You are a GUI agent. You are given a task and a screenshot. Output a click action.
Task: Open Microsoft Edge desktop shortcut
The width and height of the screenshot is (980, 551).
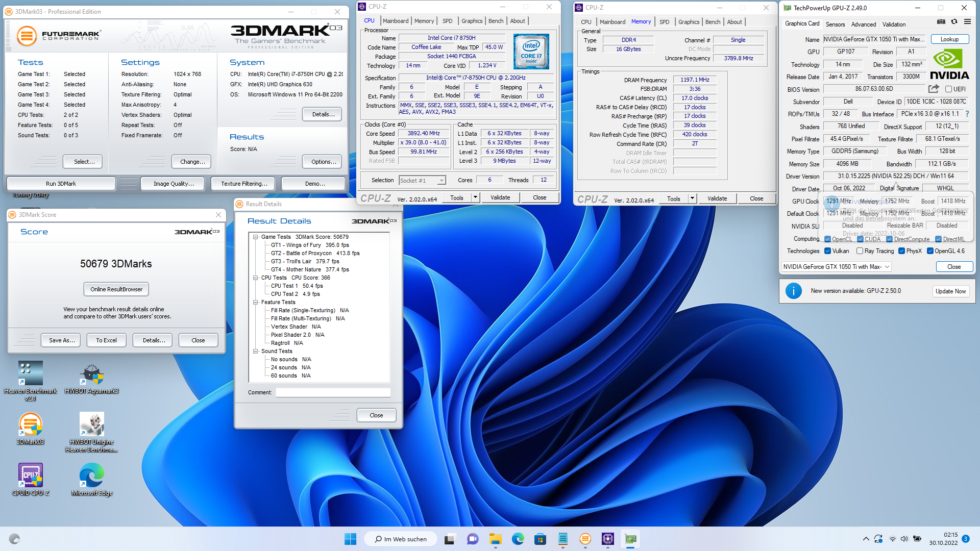pyautogui.click(x=92, y=480)
